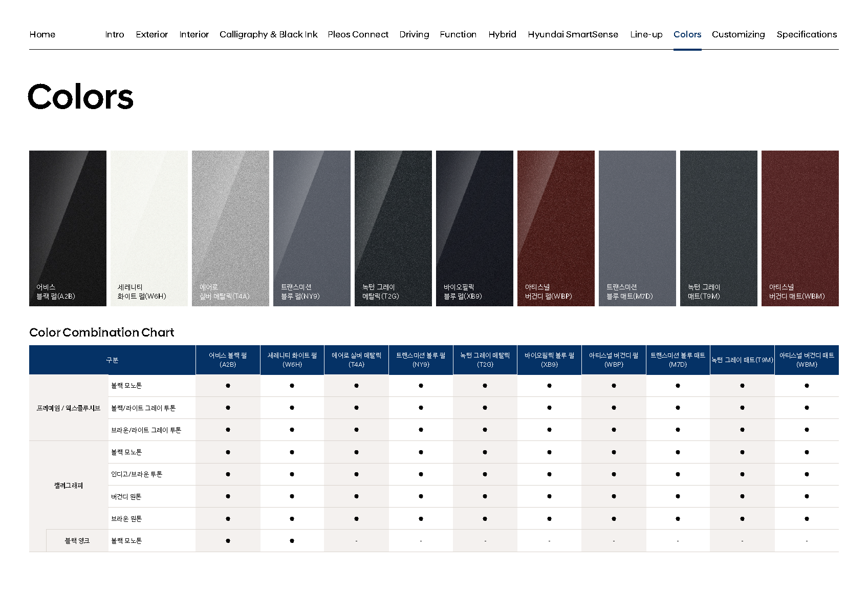This screenshot has width=868, height=610.
Task: Select Aero Silver Metallic (T4A) swatch
Action: [x=230, y=228]
